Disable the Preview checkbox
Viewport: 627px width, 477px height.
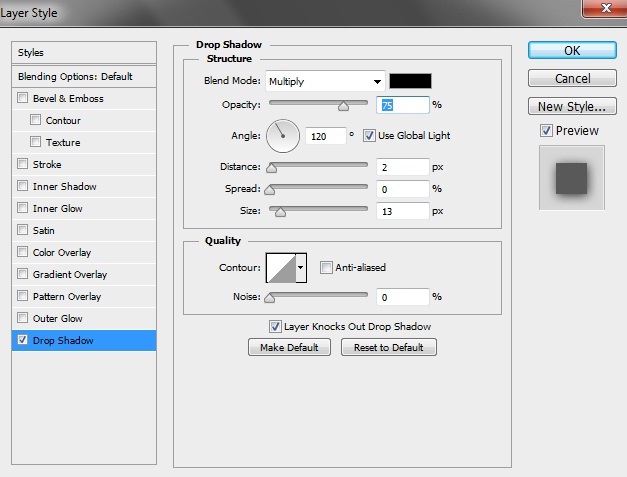click(546, 130)
